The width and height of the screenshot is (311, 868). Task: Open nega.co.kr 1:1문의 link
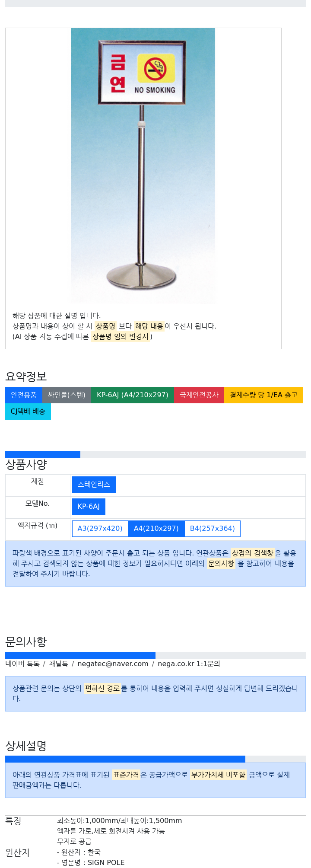(x=189, y=664)
